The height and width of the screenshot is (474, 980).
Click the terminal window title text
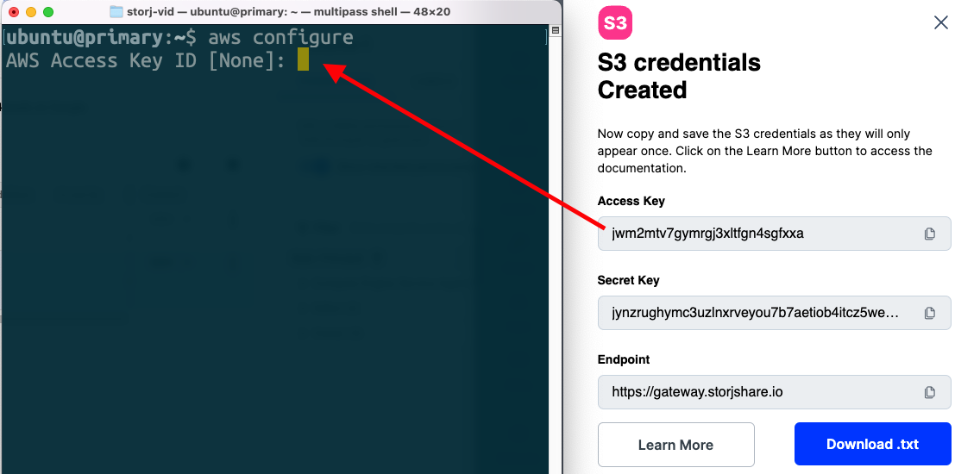coord(289,12)
